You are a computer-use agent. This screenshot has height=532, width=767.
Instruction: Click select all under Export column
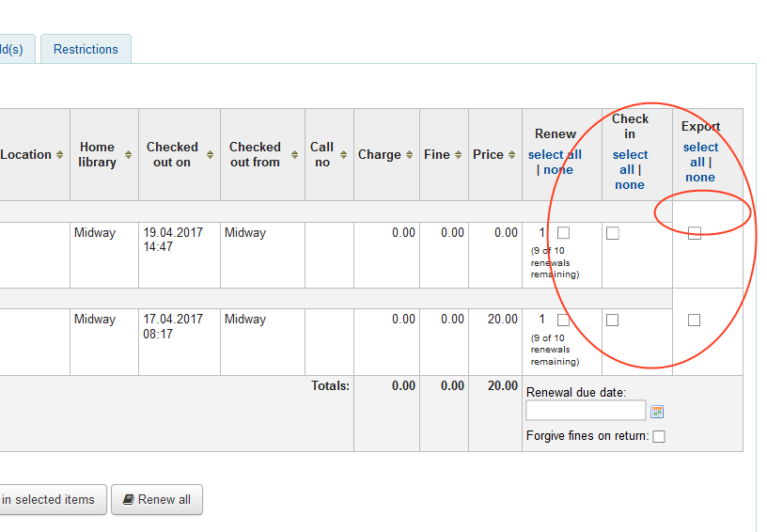pos(700,154)
